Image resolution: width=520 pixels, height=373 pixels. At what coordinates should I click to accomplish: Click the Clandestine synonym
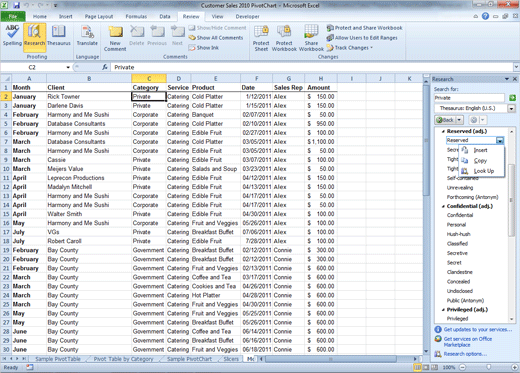(x=460, y=272)
